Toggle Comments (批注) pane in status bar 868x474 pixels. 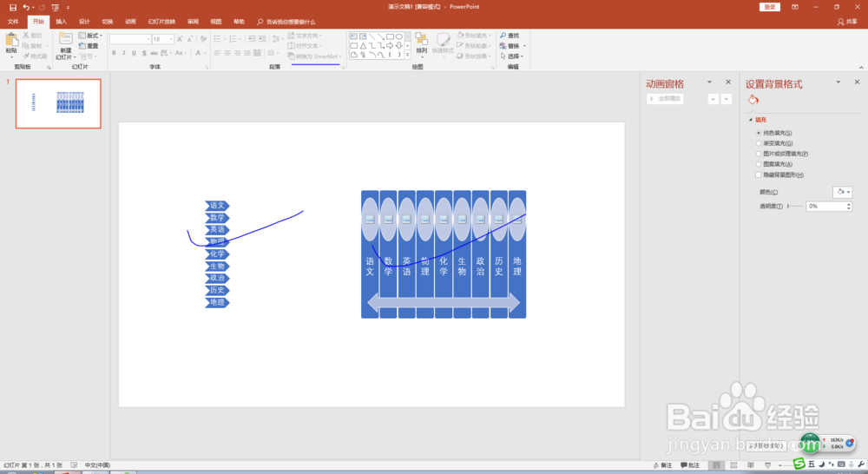click(x=690, y=465)
